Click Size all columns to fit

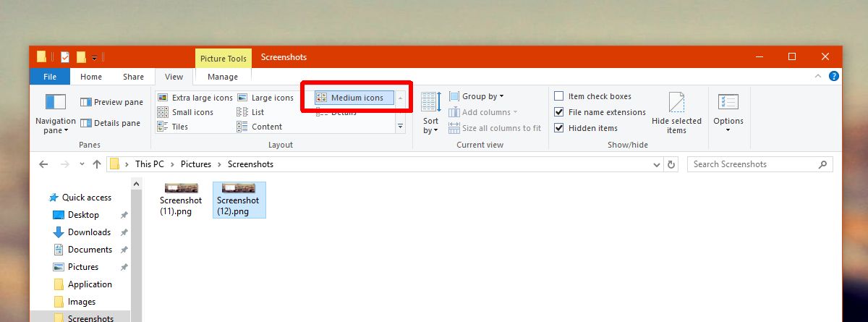[x=495, y=128]
